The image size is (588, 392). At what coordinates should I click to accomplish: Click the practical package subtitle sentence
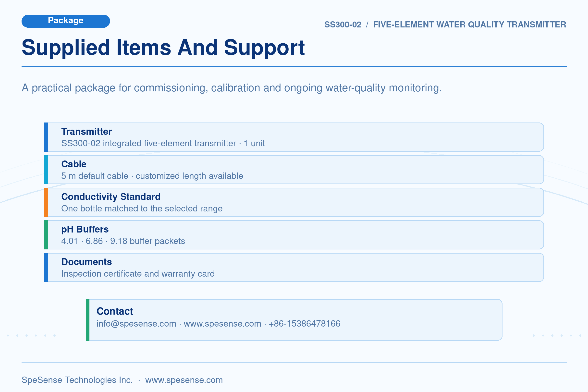232,88
